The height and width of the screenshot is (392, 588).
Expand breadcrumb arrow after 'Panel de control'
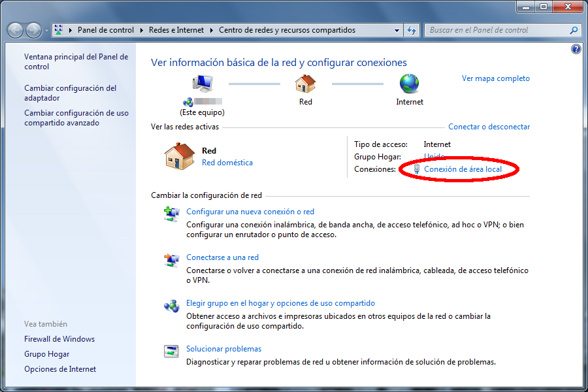(x=141, y=30)
